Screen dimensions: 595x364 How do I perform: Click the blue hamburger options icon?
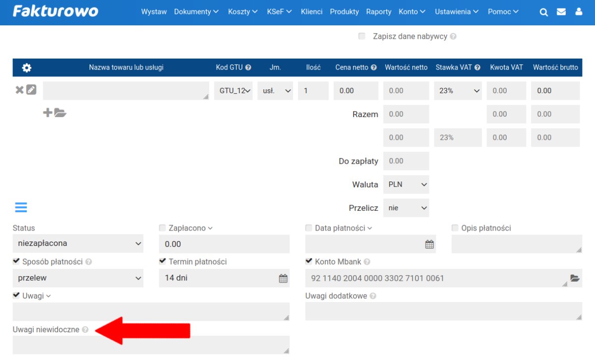pos(21,207)
